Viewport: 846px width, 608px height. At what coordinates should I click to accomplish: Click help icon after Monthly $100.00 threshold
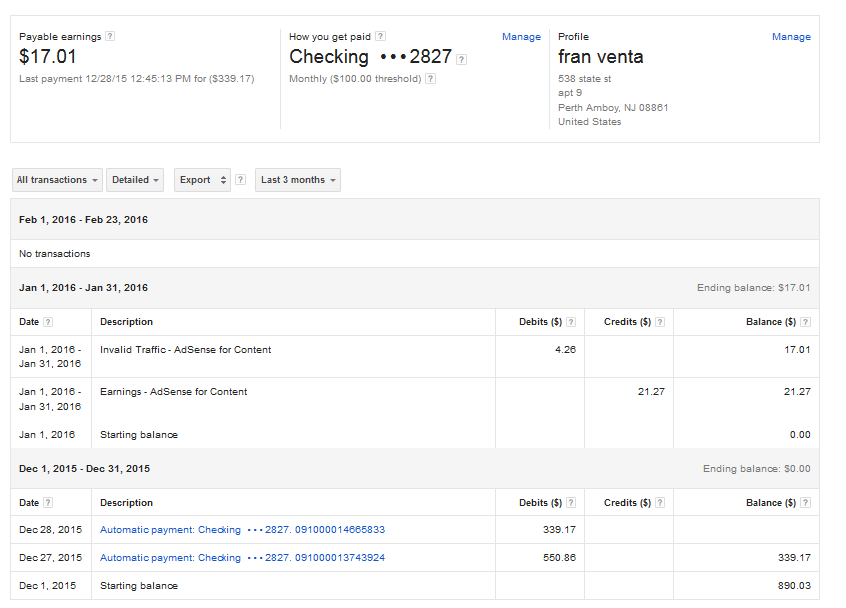(x=430, y=78)
